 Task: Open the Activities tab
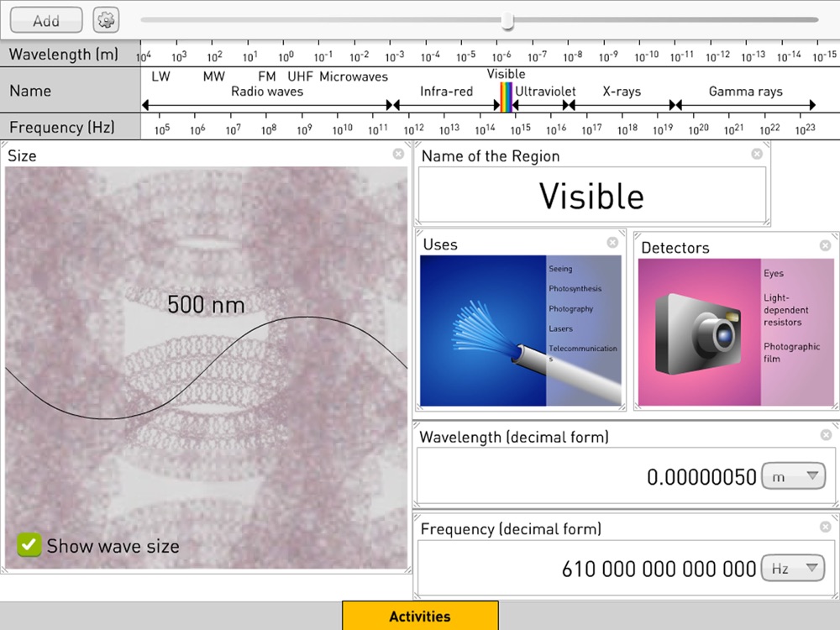[420, 616]
